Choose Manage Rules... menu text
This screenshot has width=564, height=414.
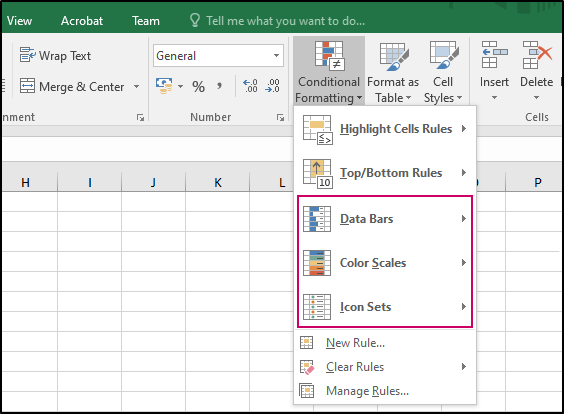tap(367, 391)
